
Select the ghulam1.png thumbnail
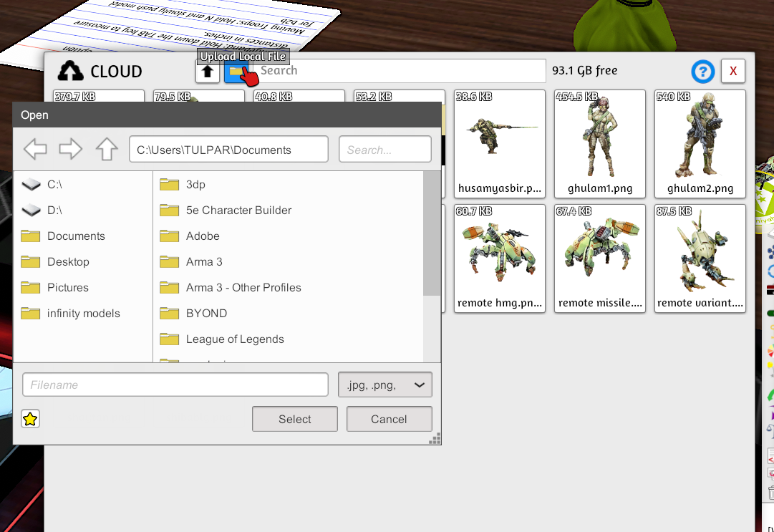click(600, 144)
